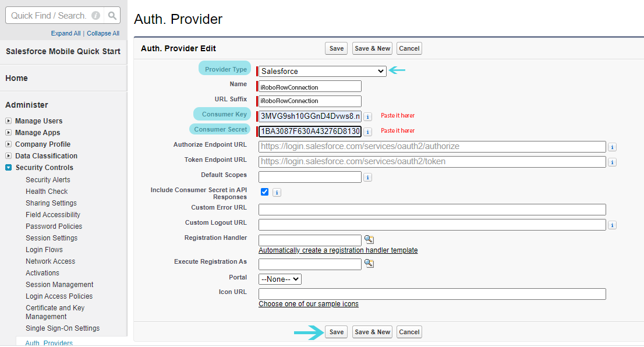The height and width of the screenshot is (347, 644).
Task: Click the search magnifier icon in Quick Find
Action: pyautogui.click(x=112, y=16)
